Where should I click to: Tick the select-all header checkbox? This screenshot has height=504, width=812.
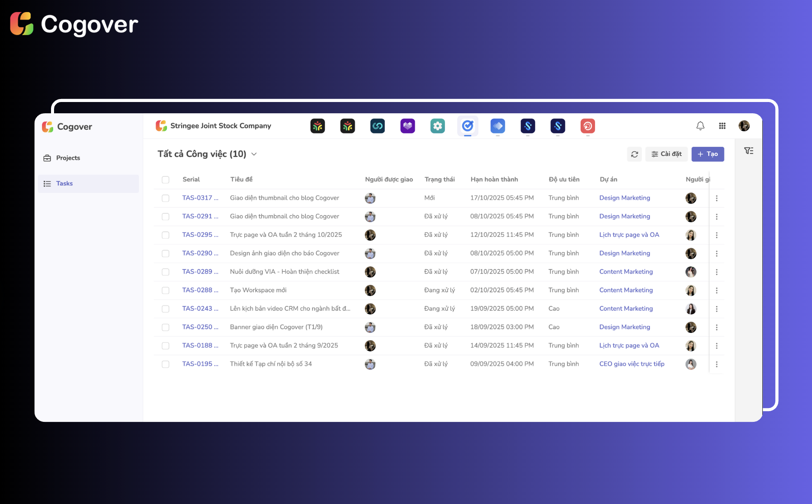pos(166,180)
